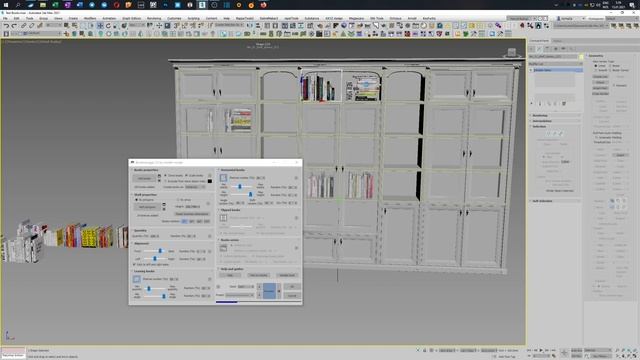Open the Tools menu
The image size is (640, 360).
coord(29,18)
